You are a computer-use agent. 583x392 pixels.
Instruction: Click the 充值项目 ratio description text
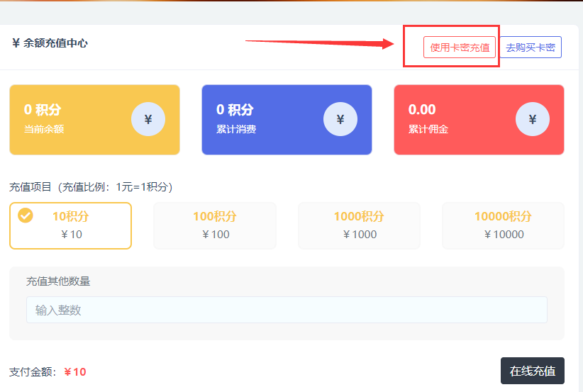91,187
